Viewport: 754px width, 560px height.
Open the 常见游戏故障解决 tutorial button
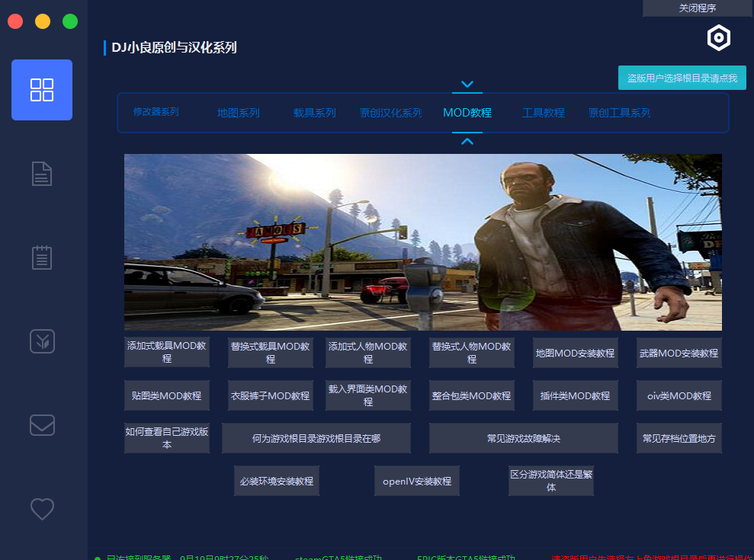[x=523, y=438]
